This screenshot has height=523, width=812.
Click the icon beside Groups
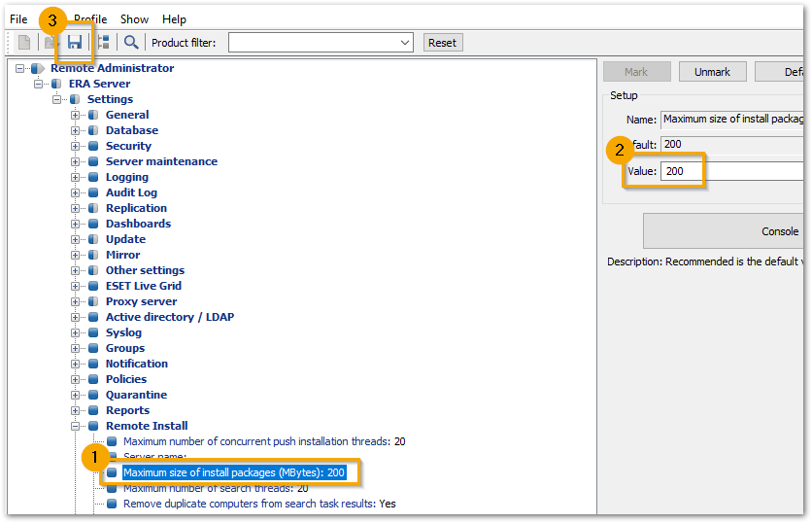pyautogui.click(x=94, y=348)
